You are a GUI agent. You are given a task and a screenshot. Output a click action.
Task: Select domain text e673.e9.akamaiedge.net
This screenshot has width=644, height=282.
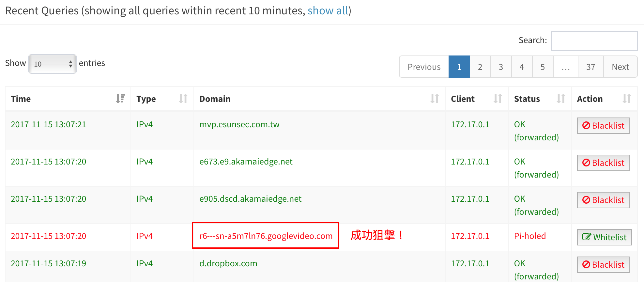click(246, 162)
